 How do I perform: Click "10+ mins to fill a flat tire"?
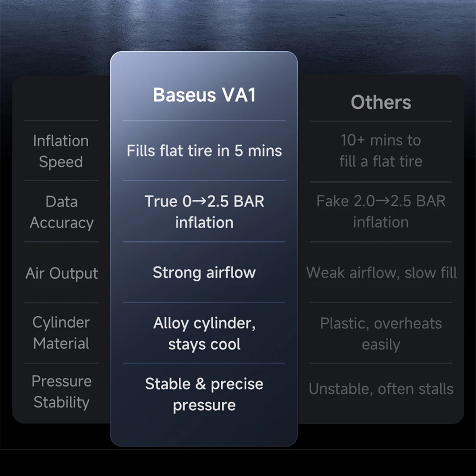(x=381, y=150)
